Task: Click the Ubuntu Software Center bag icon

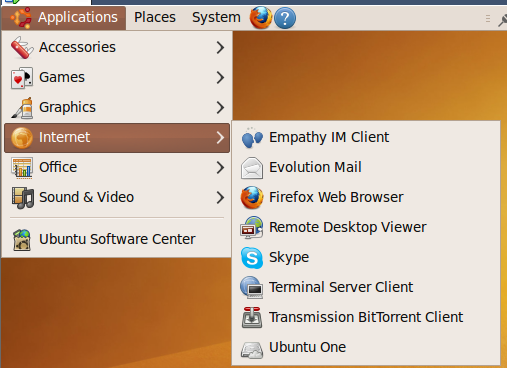Action: (x=22, y=240)
